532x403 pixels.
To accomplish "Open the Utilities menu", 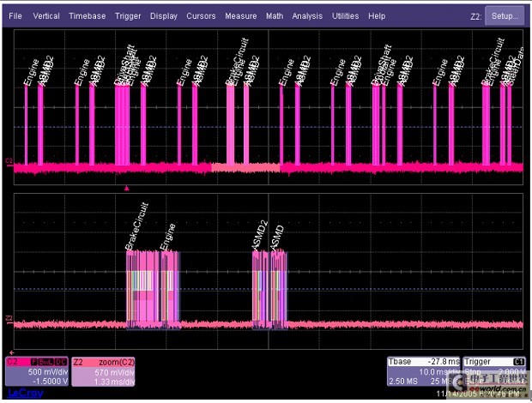I will [345, 16].
